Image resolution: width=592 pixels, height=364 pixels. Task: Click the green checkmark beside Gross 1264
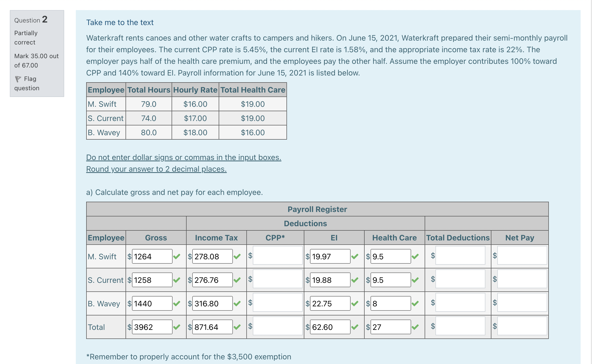click(x=177, y=256)
